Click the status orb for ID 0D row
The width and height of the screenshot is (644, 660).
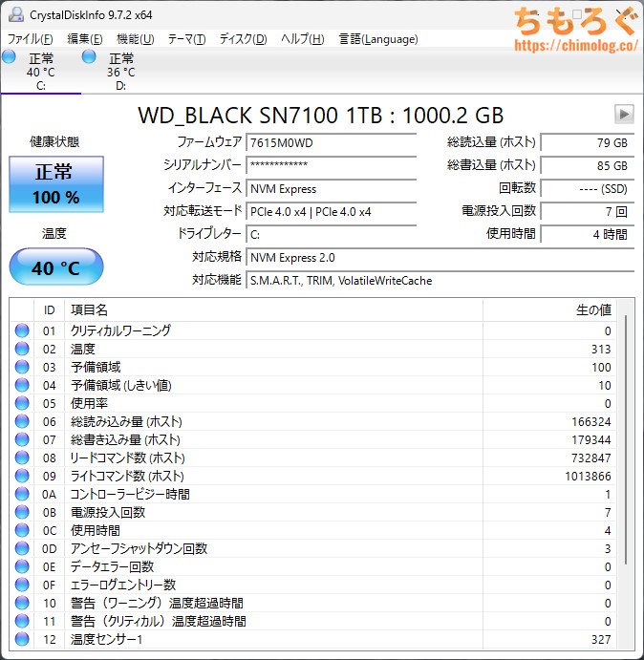[22, 548]
